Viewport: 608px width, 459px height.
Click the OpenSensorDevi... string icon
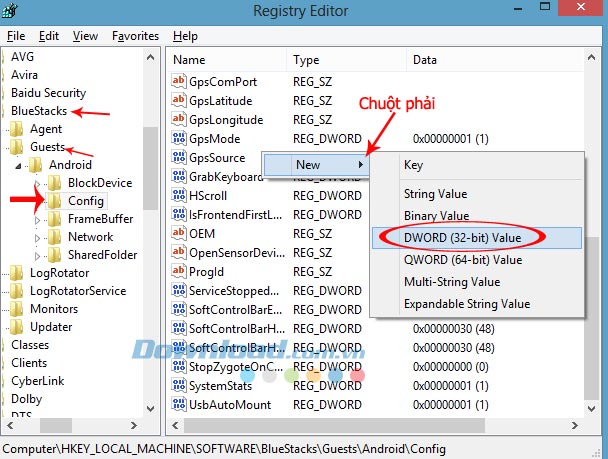click(178, 252)
